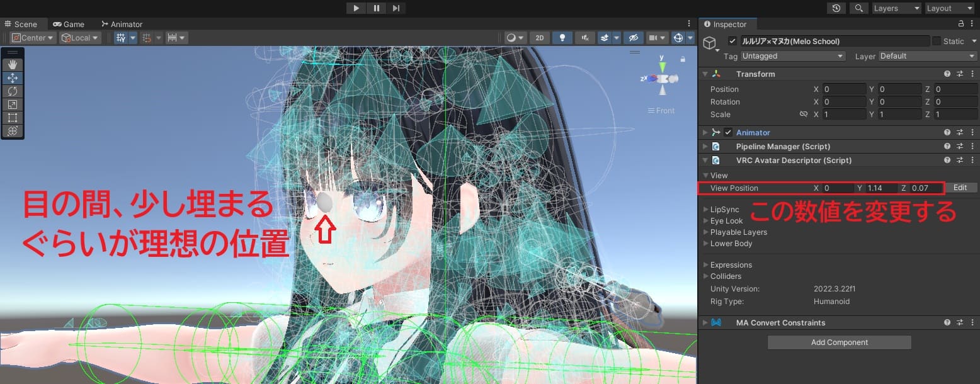Open Transform component presets
The width and height of the screenshot is (980, 384).
tap(960, 74)
